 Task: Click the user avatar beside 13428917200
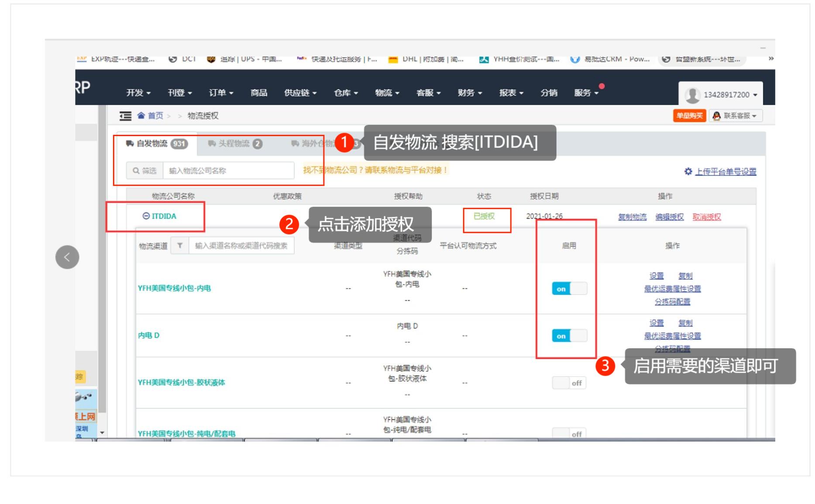[692, 95]
